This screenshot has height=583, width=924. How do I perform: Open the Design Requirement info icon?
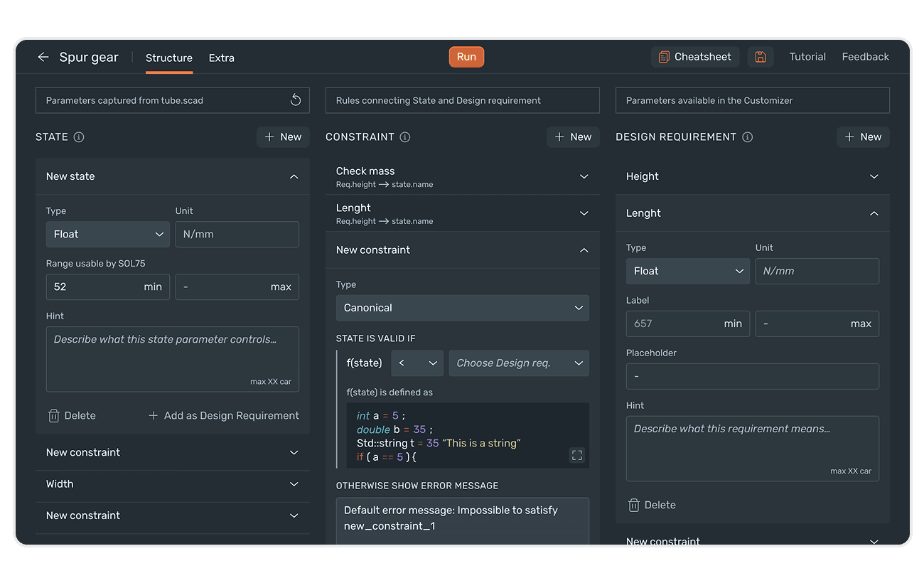coord(748,137)
